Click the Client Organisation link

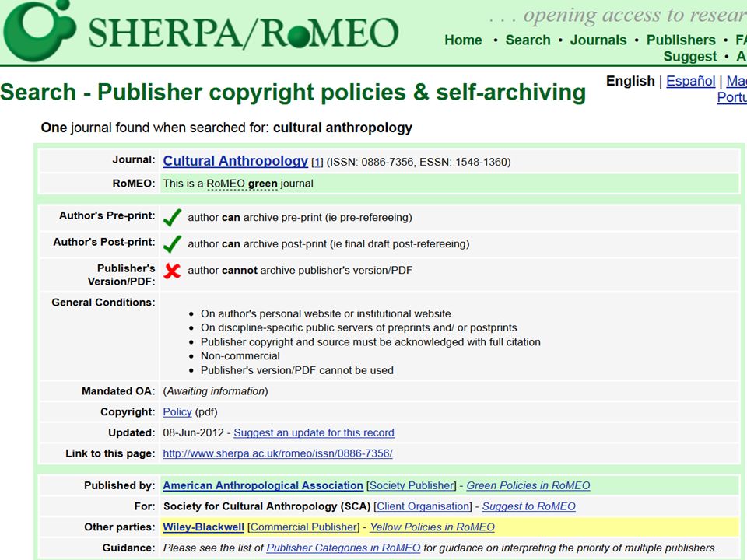pyautogui.click(x=423, y=506)
